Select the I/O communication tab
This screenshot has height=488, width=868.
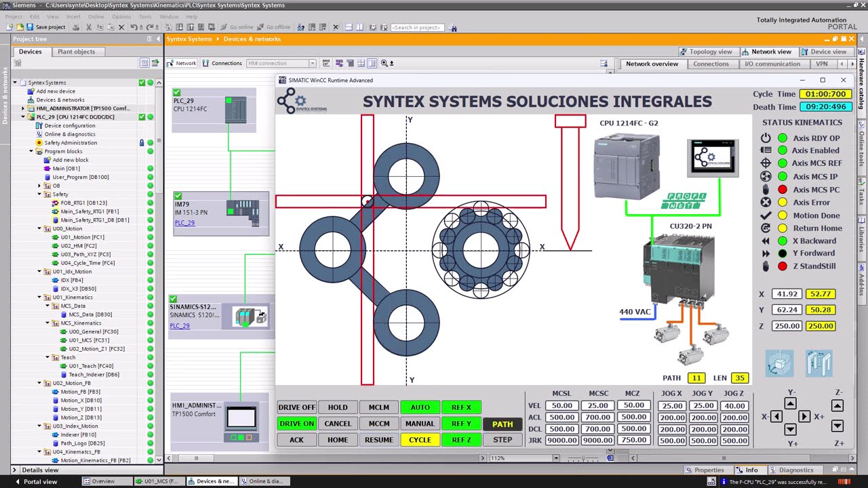772,64
